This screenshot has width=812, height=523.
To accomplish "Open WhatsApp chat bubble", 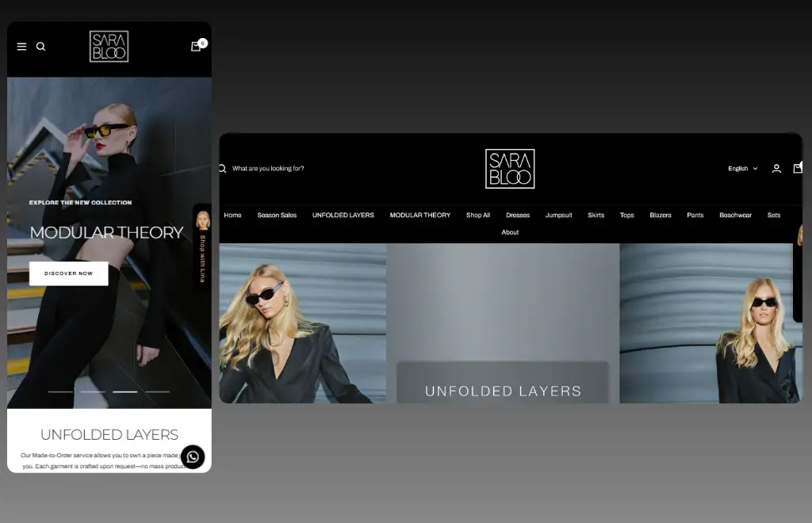I will pos(193,457).
